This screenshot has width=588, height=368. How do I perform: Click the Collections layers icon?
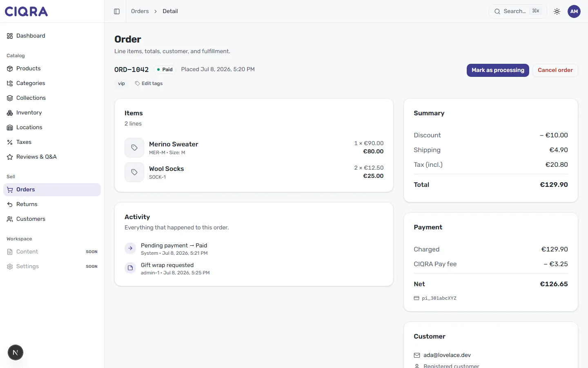10,98
